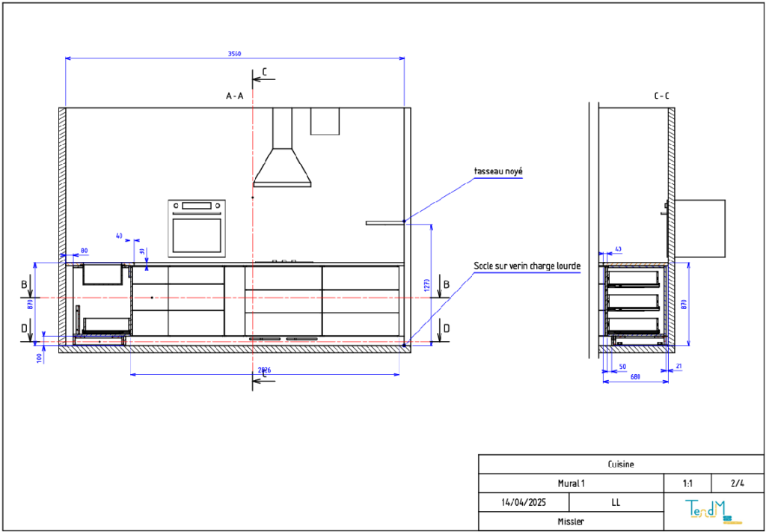The width and height of the screenshot is (766, 532).
Task: Select the built-in oven drawing
Action: pyautogui.click(x=197, y=228)
